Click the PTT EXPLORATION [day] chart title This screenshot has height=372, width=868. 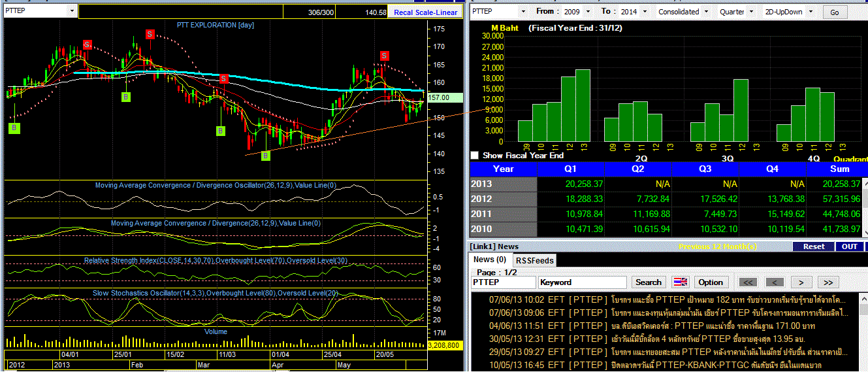pos(216,25)
